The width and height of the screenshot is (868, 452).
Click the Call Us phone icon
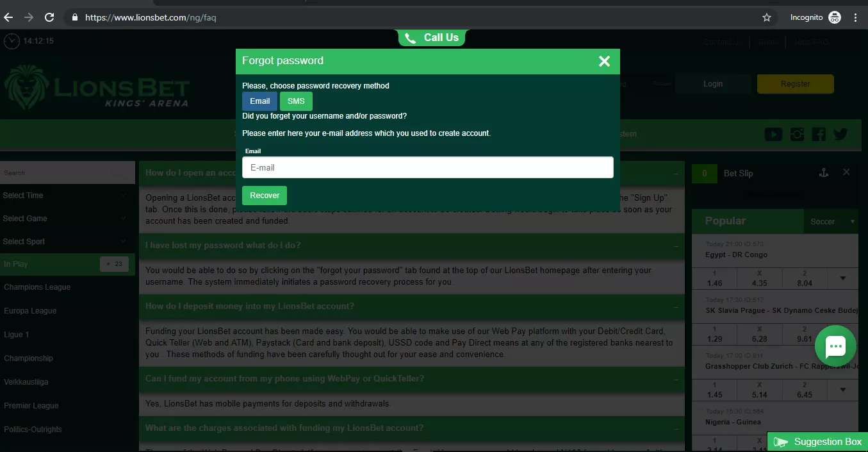(x=411, y=38)
